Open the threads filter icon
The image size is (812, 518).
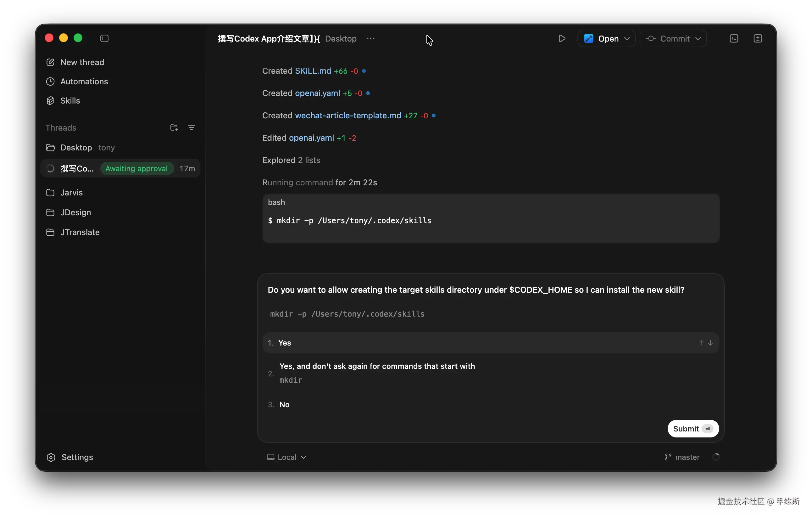pyautogui.click(x=191, y=127)
